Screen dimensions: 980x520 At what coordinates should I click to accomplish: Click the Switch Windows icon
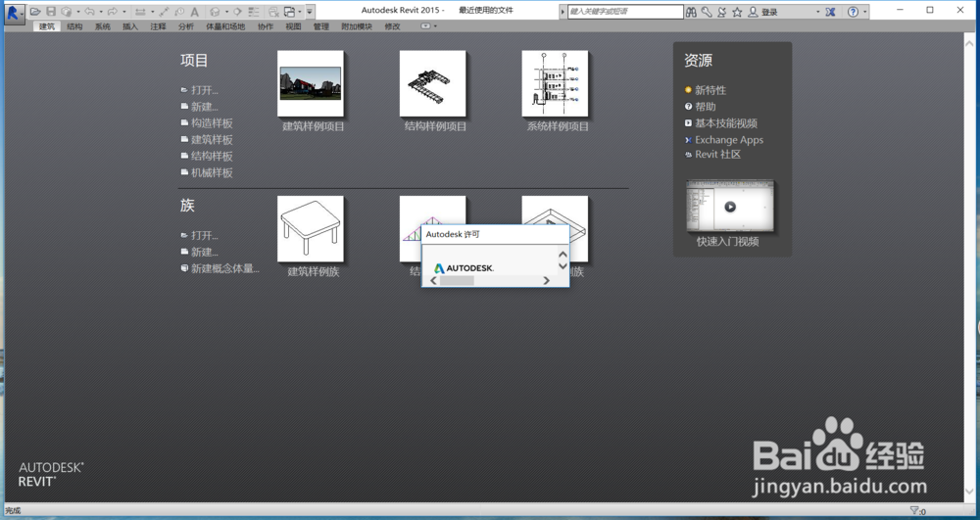click(x=289, y=11)
